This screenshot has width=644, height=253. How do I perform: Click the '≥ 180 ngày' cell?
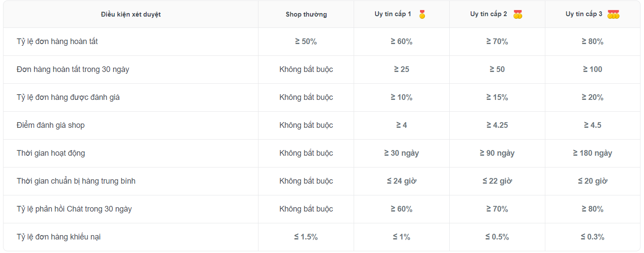click(x=592, y=153)
